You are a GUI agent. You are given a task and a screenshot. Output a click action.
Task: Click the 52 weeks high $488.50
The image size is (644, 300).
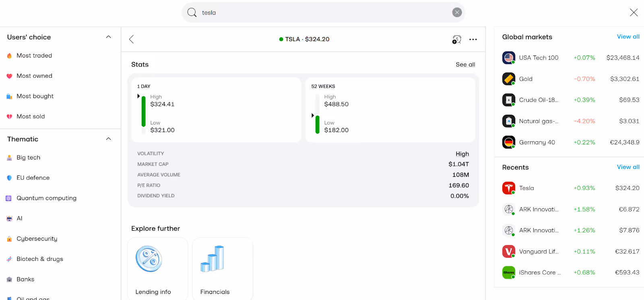336,104
